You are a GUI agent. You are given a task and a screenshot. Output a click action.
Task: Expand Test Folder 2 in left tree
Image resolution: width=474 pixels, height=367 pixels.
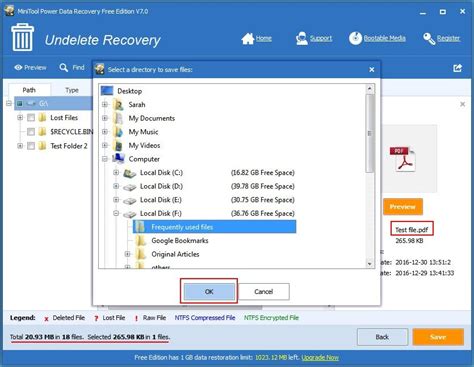point(20,146)
